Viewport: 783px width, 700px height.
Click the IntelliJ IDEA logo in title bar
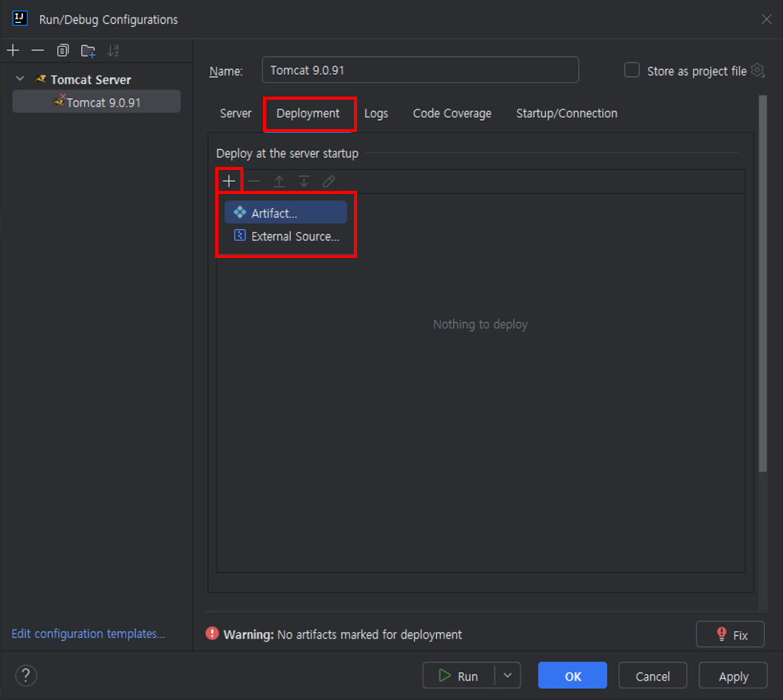point(20,19)
